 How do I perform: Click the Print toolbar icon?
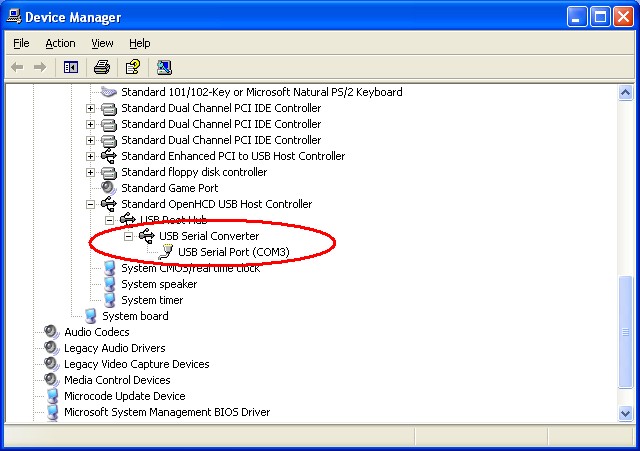click(102, 67)
